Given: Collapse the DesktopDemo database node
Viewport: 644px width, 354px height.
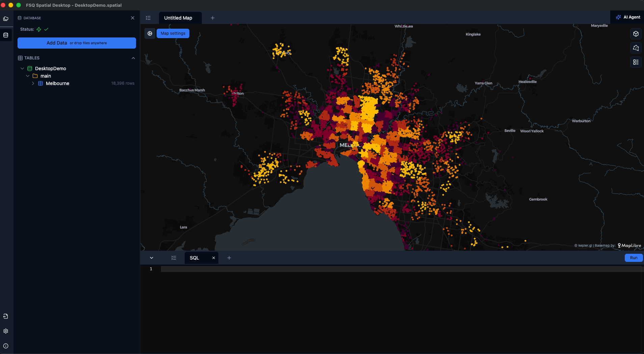Looking at the screenshot, I should click(x=22, y=69).
